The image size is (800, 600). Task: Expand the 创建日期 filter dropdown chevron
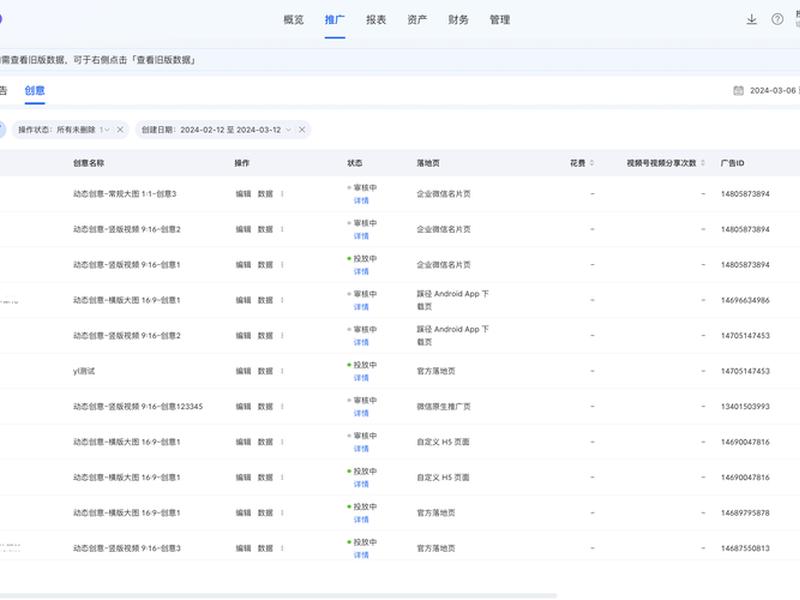pyautogui.click(x=288, y=130)
